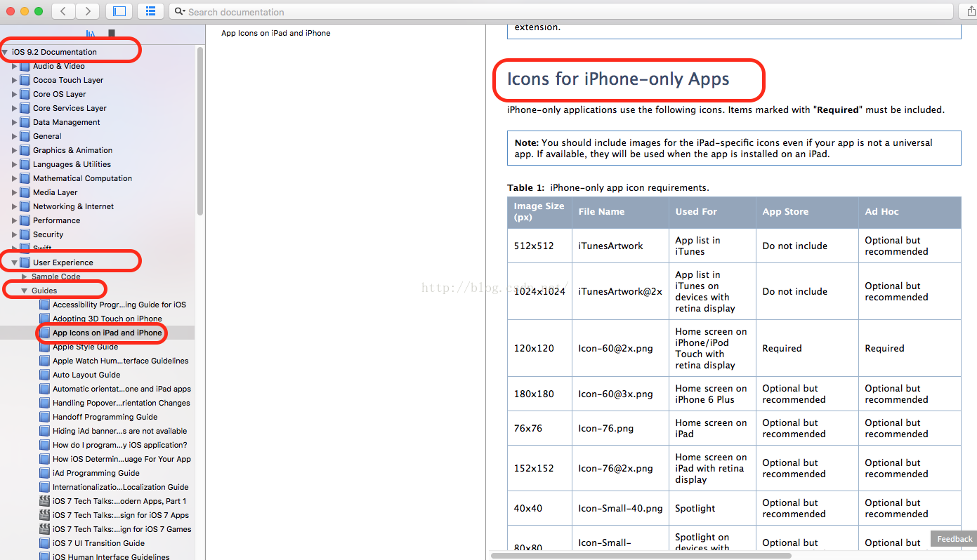This screenshot has height=560, width=977.
Task: Expand the Graphics & Animation section
Action: 15,150
